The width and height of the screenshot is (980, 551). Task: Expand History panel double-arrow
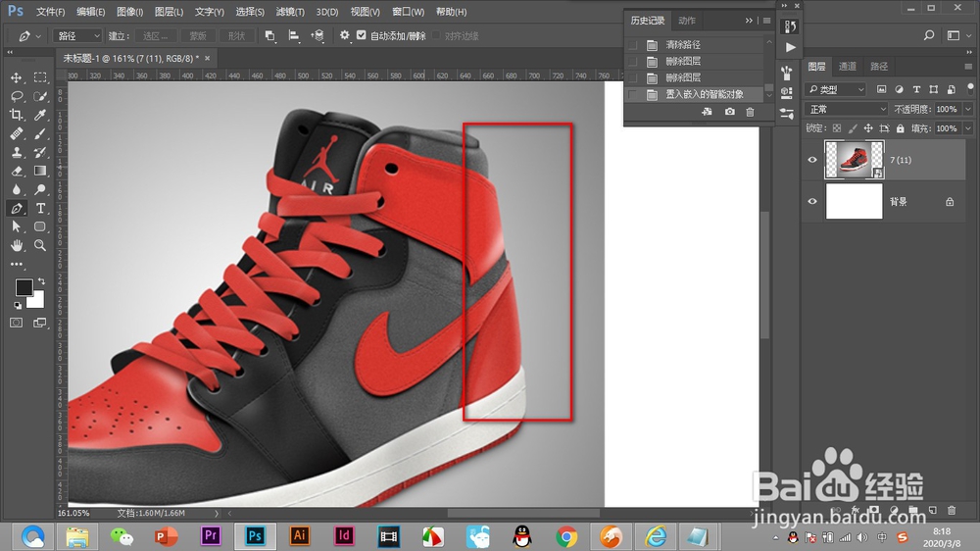pyautogui.click(x=749, y=21)
